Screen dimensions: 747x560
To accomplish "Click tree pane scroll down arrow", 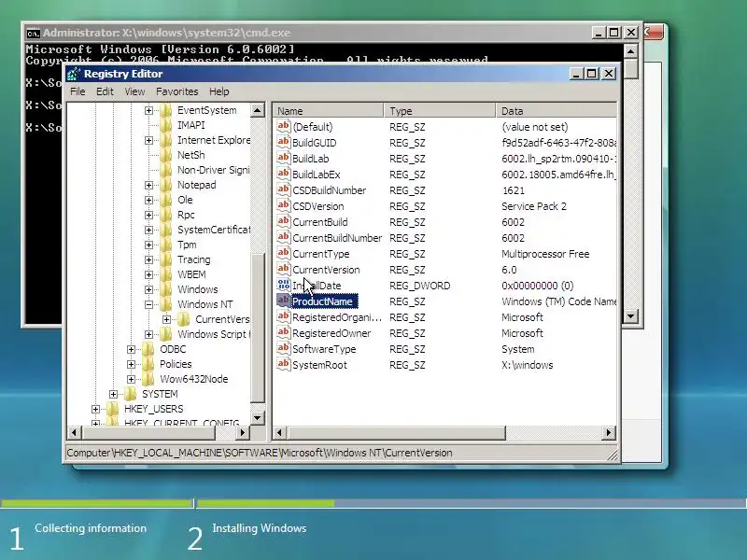I will click(x=258, y=418).
